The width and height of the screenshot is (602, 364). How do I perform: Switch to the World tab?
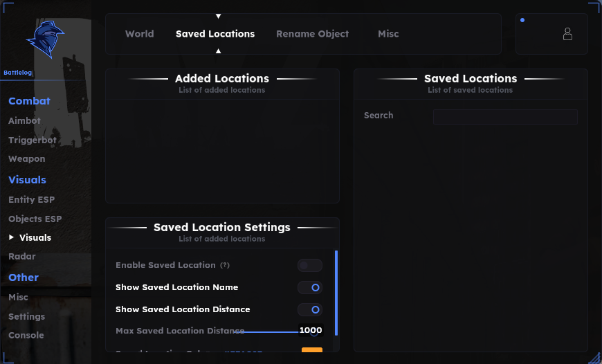pos(139,34)
